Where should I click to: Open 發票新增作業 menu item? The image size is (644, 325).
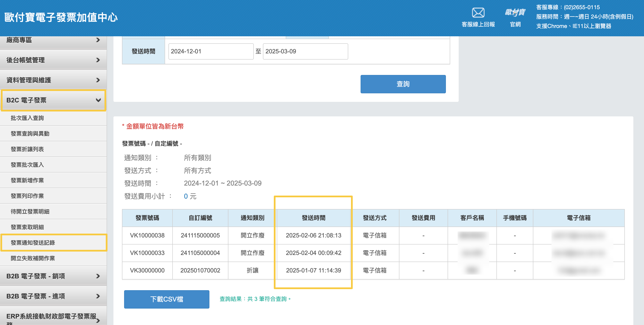pyautogui.click(x=53, y=180)
